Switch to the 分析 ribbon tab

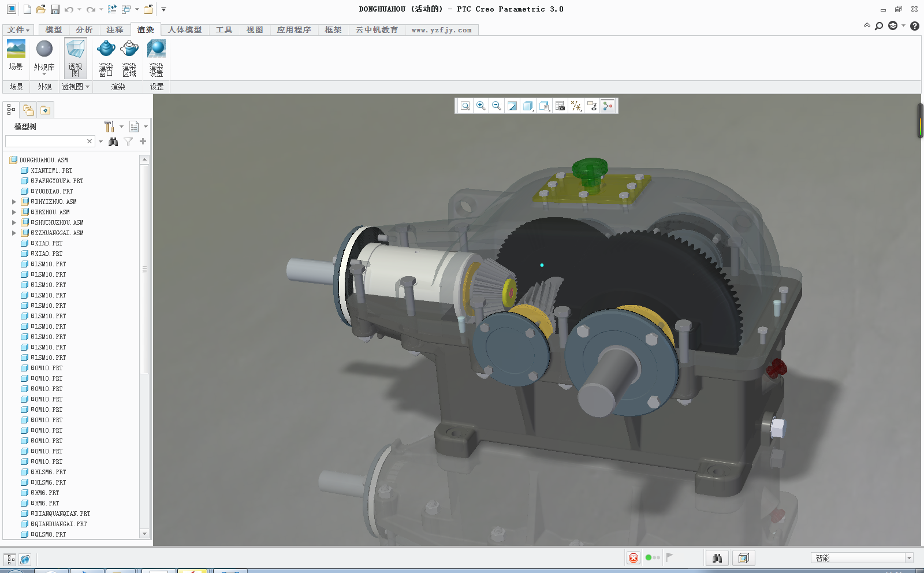[x=84, y=29]
